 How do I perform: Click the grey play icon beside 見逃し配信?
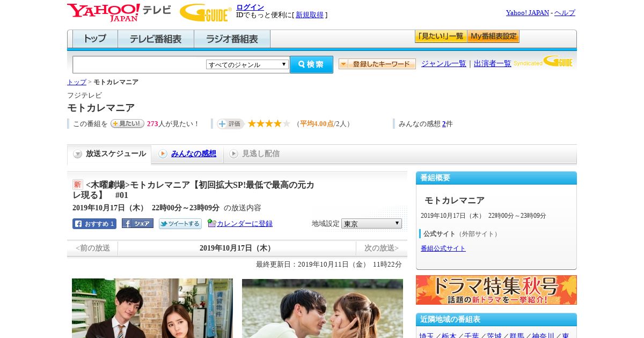point(233,154)
